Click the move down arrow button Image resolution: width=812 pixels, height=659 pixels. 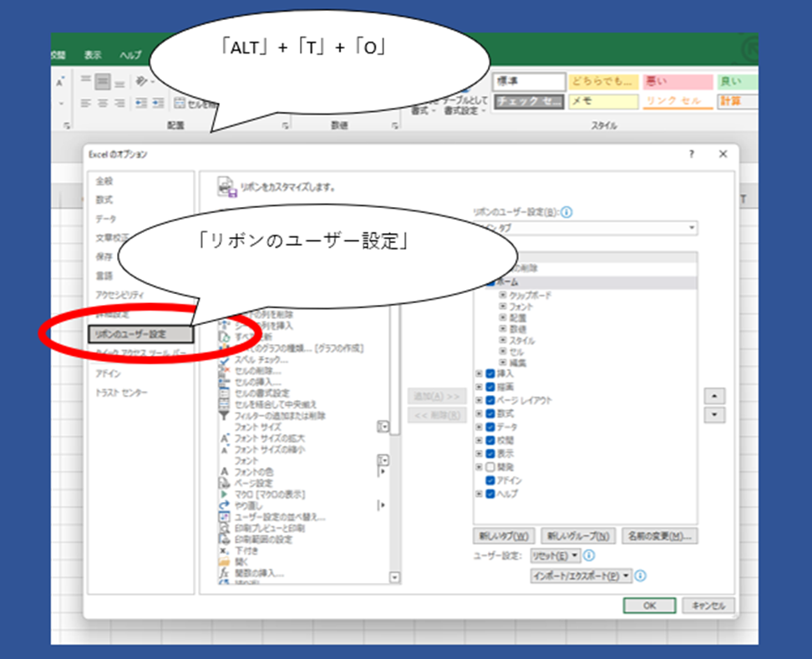point(714,414)
